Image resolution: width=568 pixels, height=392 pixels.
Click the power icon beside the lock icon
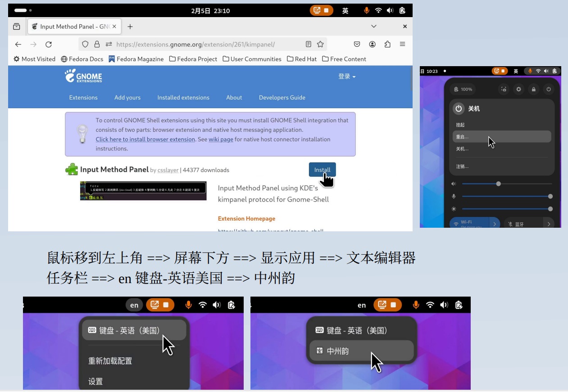[549, 89]
